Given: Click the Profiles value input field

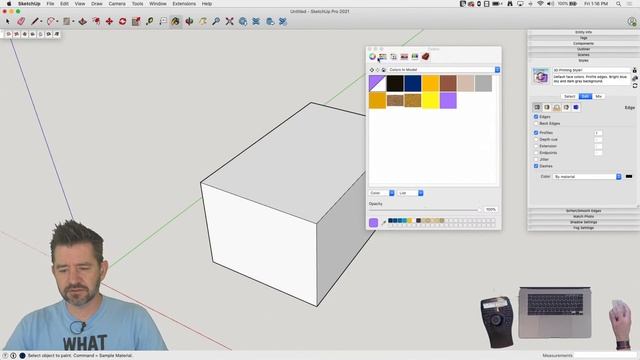Looking at the screenshot, I should 598,133.
